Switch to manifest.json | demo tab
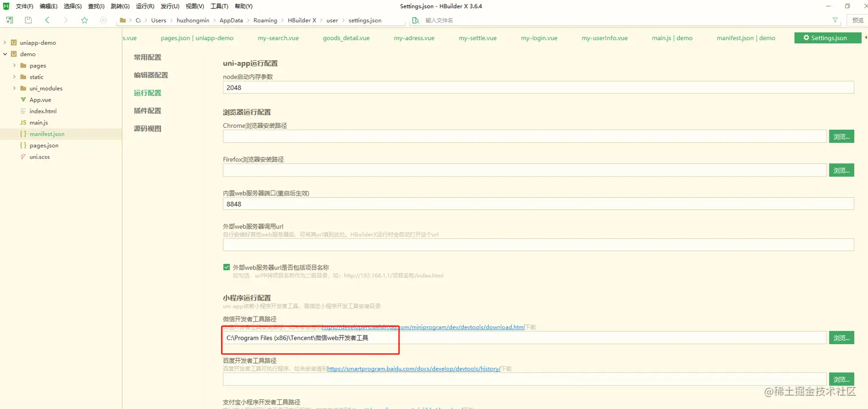Screen dimensions: 868x409 click(x=746, y=38)
